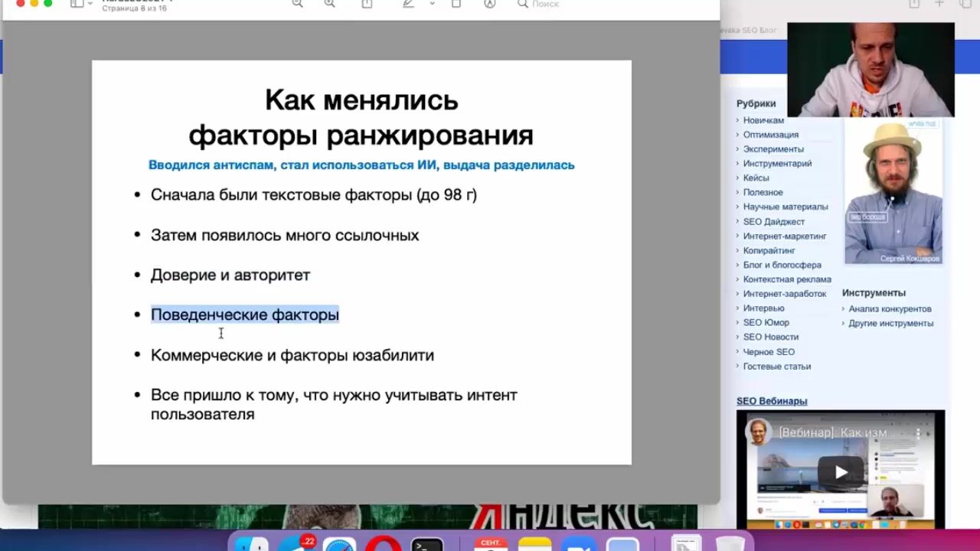Click the Сергей Кокшаров author photo
The height and width of the screenshot is (551, 980).
pos(893,191)
